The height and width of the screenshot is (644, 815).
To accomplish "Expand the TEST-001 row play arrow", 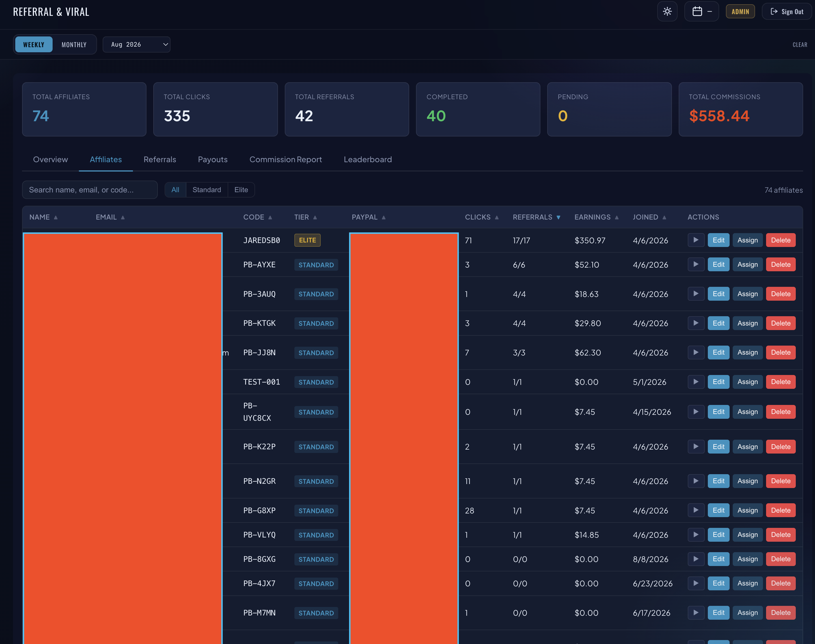I will click(696, 381).
